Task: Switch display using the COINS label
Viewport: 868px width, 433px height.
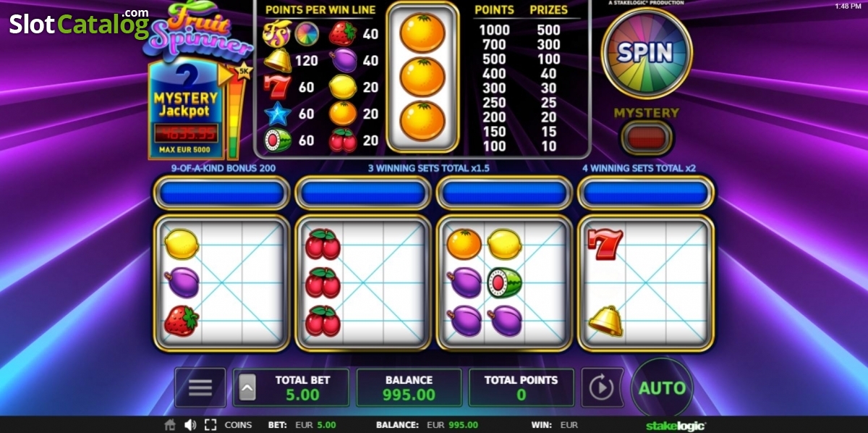Action: tap(239, 425)
